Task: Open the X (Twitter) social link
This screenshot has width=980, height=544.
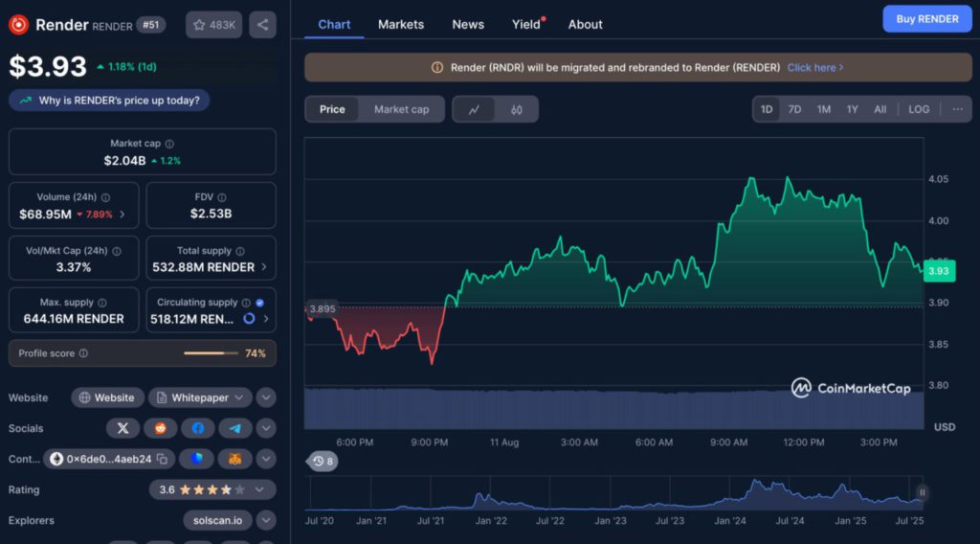Action: point(122,428)
